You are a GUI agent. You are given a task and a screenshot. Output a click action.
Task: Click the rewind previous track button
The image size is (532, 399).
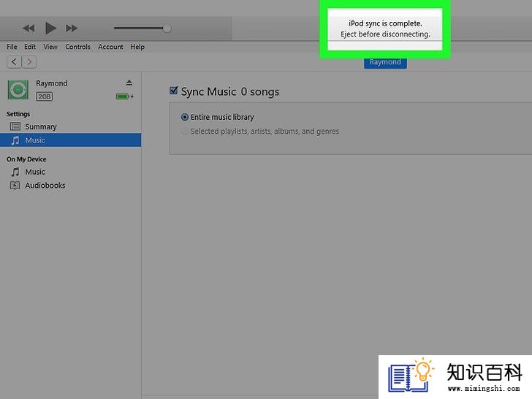point(28,28)
